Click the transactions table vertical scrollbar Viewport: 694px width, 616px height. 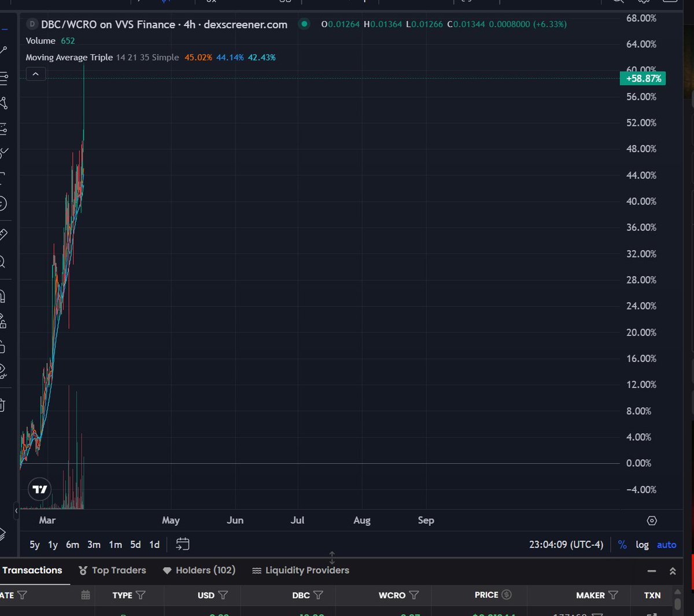tap(678, 603)
